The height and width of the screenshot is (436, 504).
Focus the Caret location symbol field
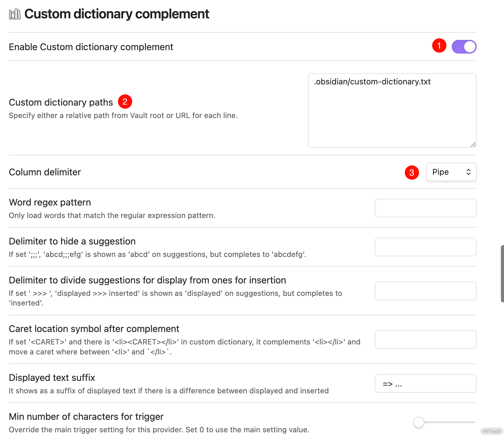coord(425,339)
